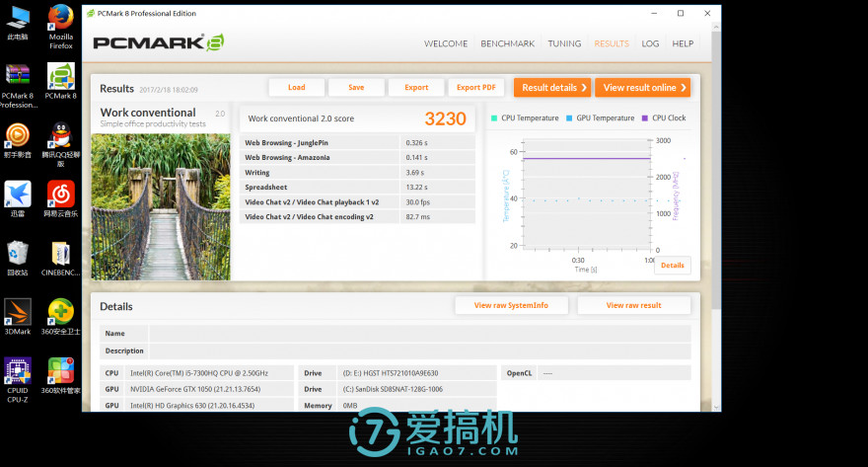Launch the 360 Software Manager icon

pos(61,375)
